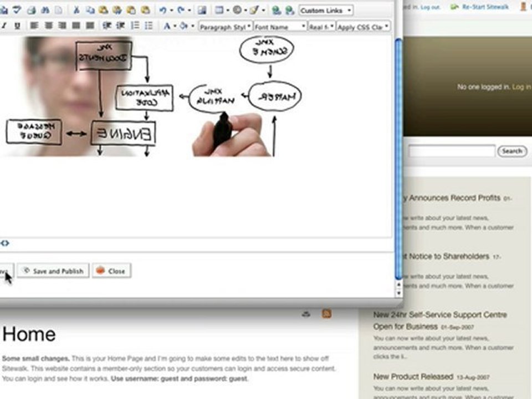
Task: Click the Log out link at top
Action: point(430,7)
